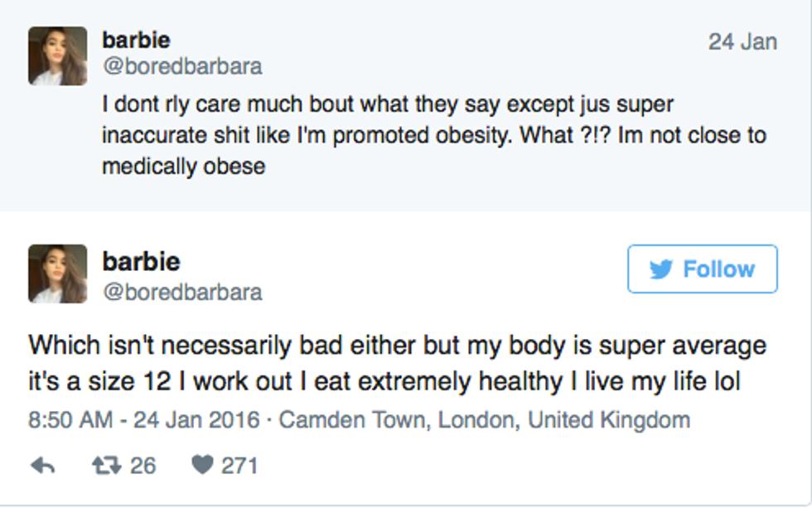
Task: Open @boredbarbara handle in the top tweet
Action: [x=181, y=66]
